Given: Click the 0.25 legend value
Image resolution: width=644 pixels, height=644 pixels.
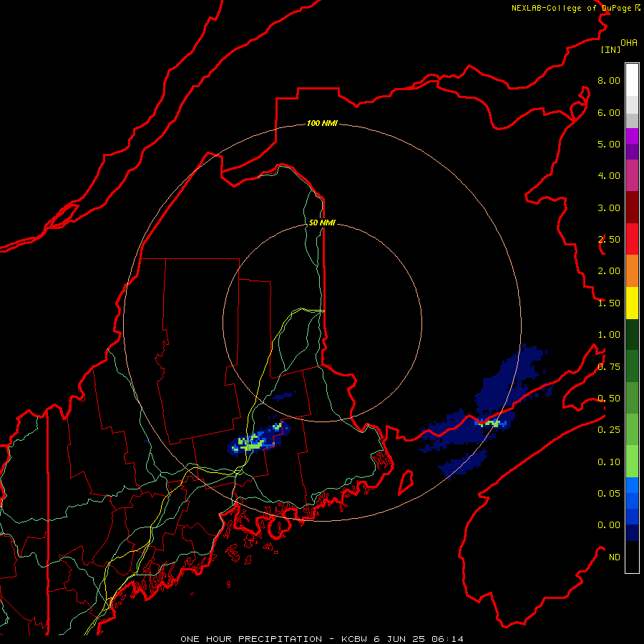Looking at the screenshot, I should pyautogui.click(x=609, y=430).
